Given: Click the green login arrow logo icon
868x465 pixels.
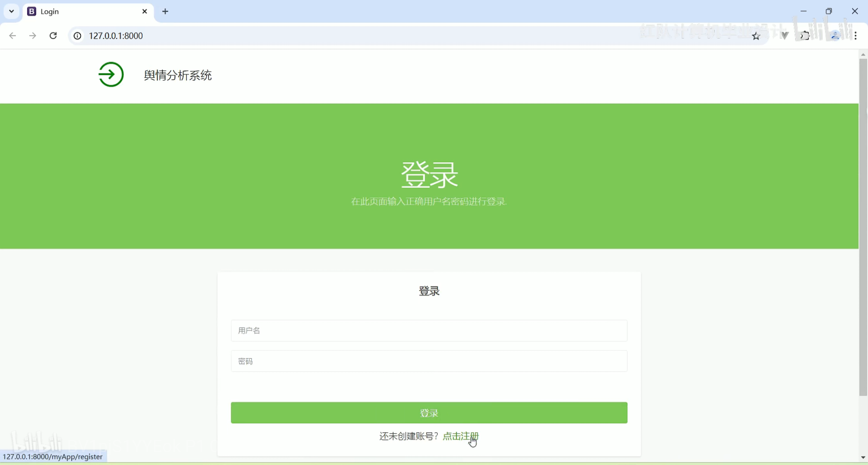Looking at the screenshot, I should click(x=111, y=74).
